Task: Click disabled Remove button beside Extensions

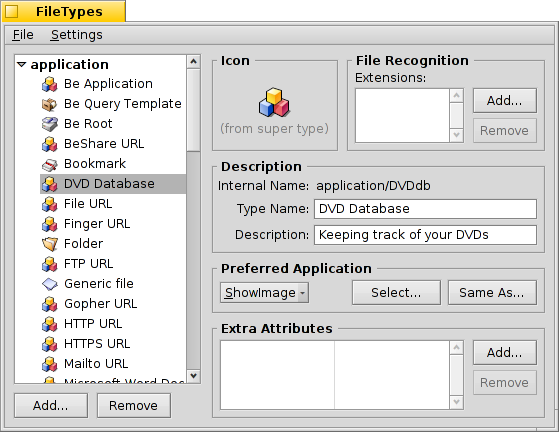Action: tap(504, 130)
